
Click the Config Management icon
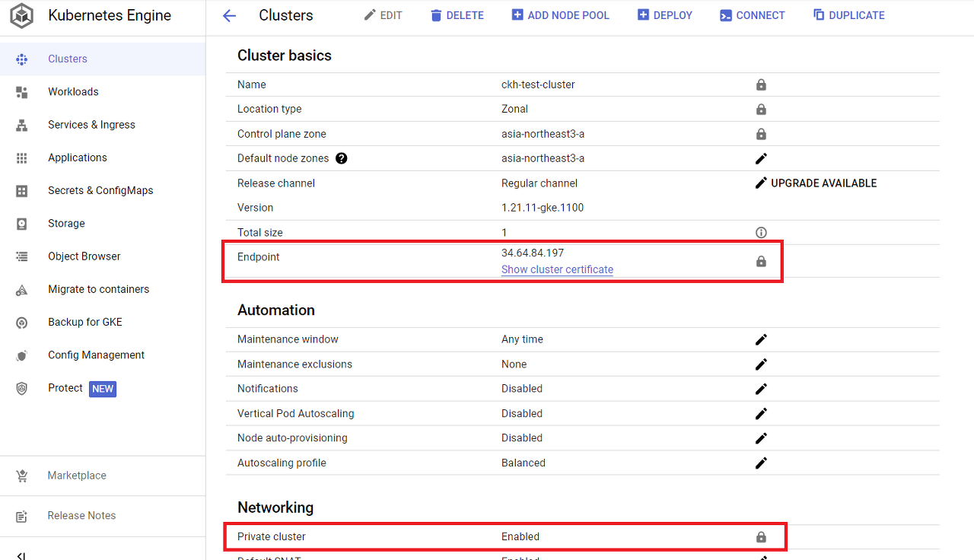coord(22,355)
